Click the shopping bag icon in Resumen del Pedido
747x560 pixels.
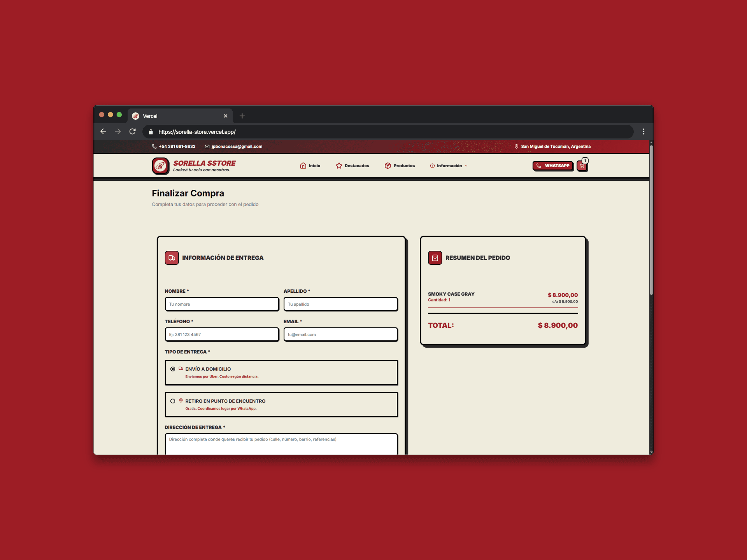(x=435, y=258)
